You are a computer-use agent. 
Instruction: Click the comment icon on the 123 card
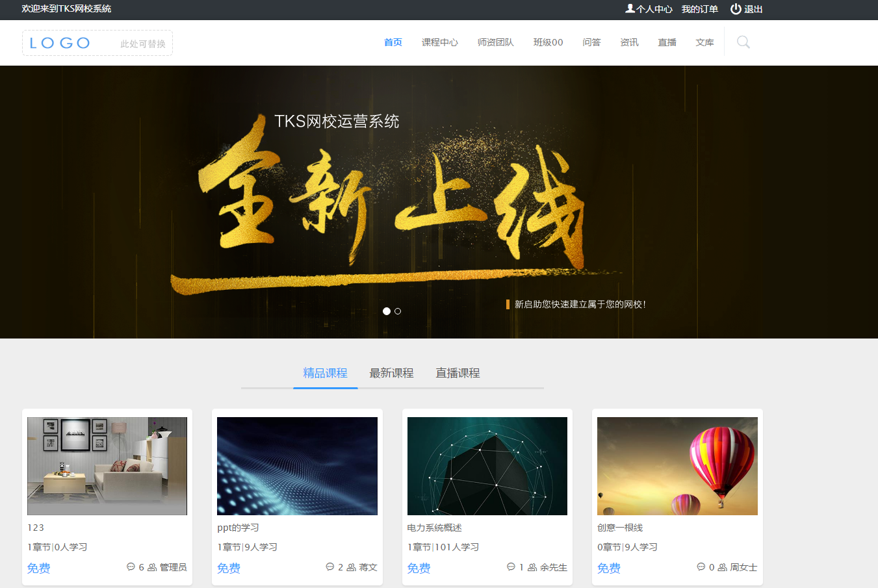[131, 567]
